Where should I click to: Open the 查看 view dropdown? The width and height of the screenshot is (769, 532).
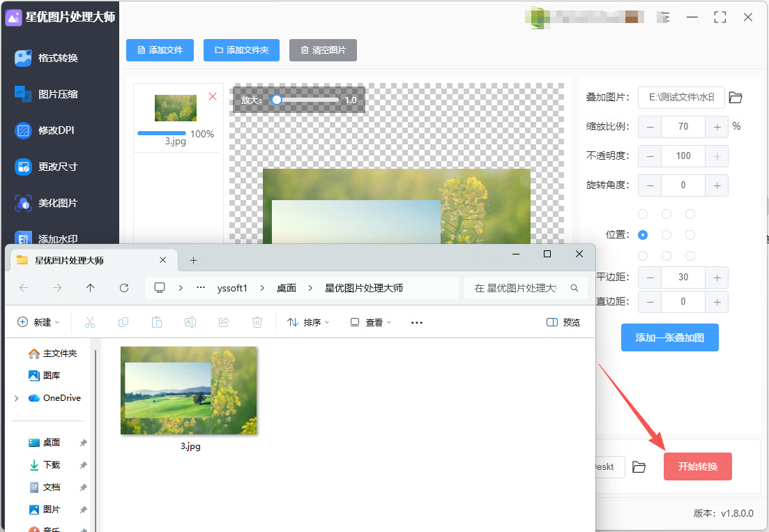point(371,322)
